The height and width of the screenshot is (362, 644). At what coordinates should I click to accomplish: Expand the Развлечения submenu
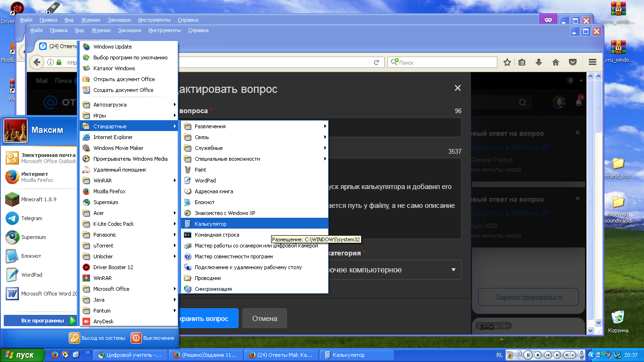255,126
